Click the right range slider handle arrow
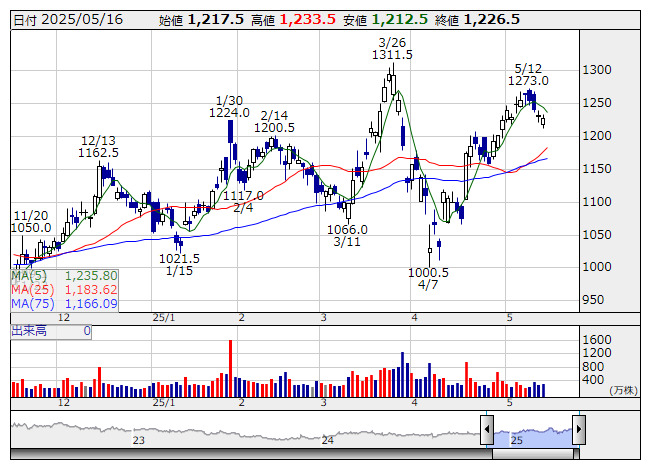This screenshot has width=653, height=470. point(579,430)
